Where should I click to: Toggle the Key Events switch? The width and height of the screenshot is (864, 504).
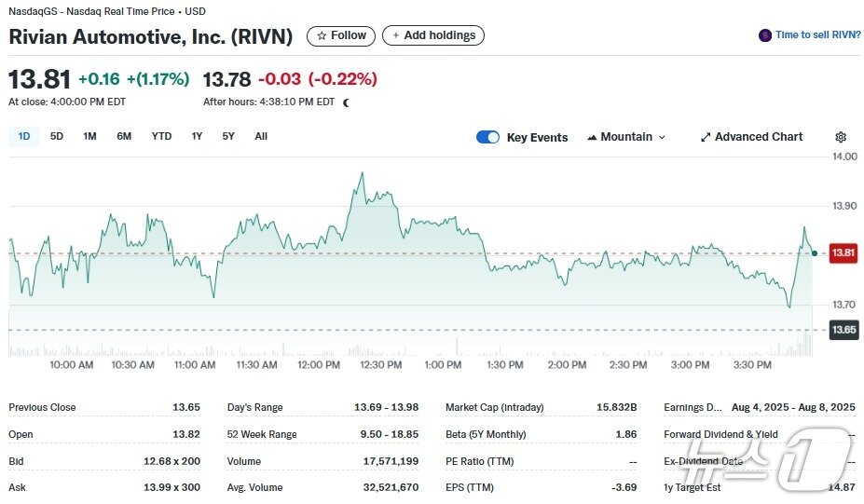tap(487, 137)
